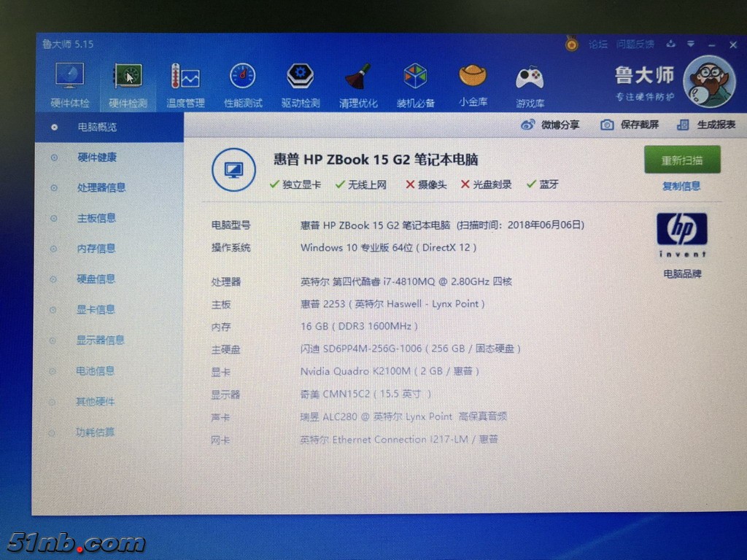Click the green 重新扫描 rescan button
747x560 pixels.
(x=681, y=160)
